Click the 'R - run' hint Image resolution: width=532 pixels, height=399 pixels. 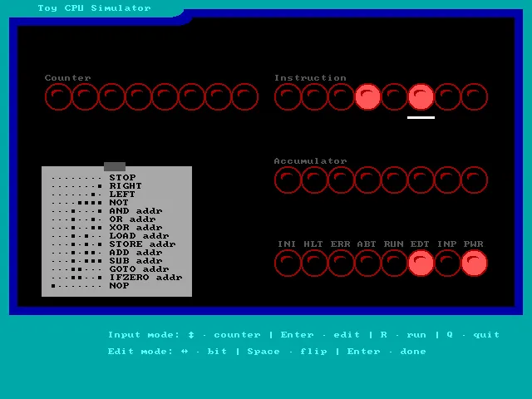(x=403, y=335)
